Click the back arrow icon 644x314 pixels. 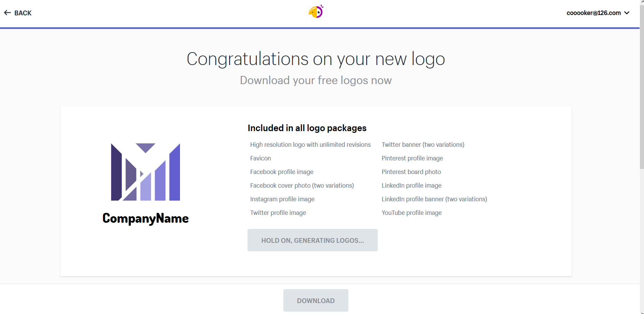8,13
